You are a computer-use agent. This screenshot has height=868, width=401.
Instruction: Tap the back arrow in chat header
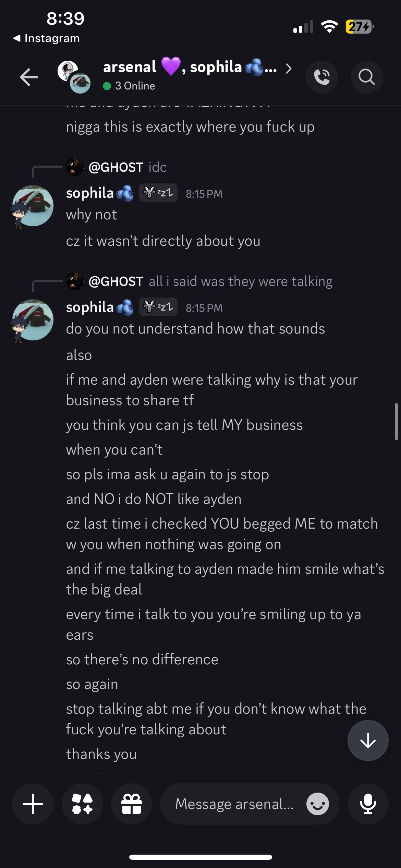pyautogui.click(x=29, y=77)
